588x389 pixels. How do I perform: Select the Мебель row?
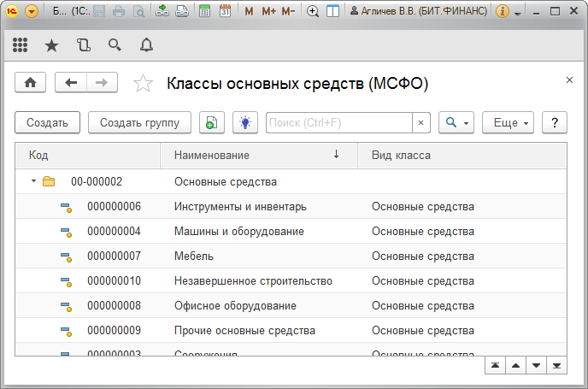point(291,256)
